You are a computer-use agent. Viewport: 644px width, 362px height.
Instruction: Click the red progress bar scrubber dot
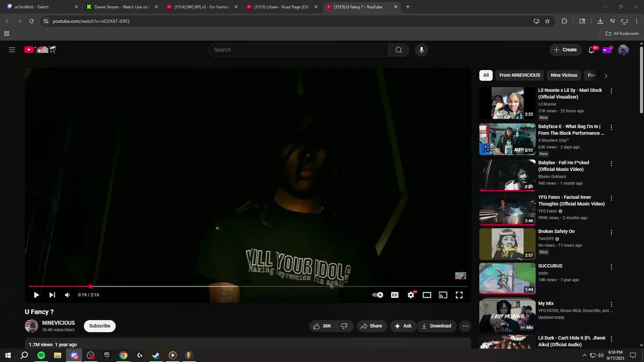point(91,287)
